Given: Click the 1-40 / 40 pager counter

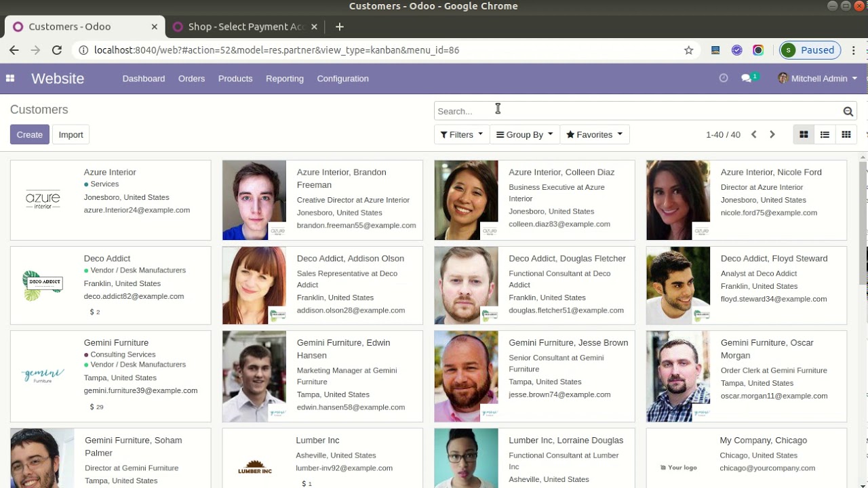Looking at the screenshot, I should [x=723, y=135].
